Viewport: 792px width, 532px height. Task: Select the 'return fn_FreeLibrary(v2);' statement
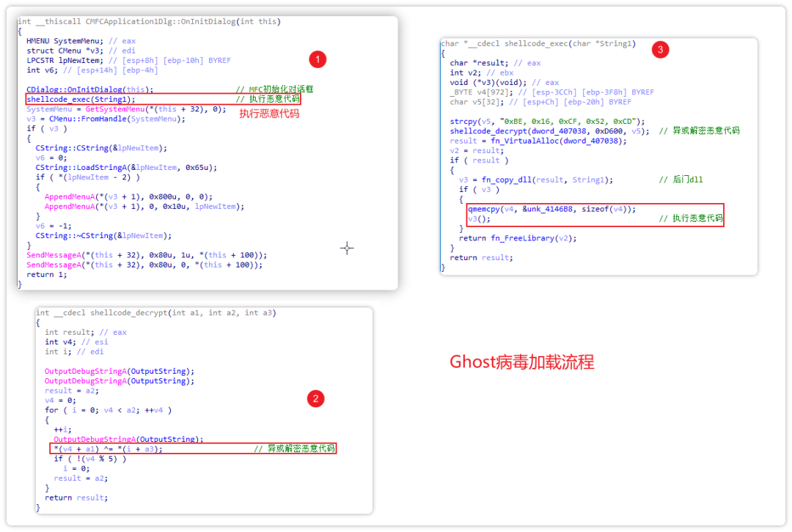518,238
